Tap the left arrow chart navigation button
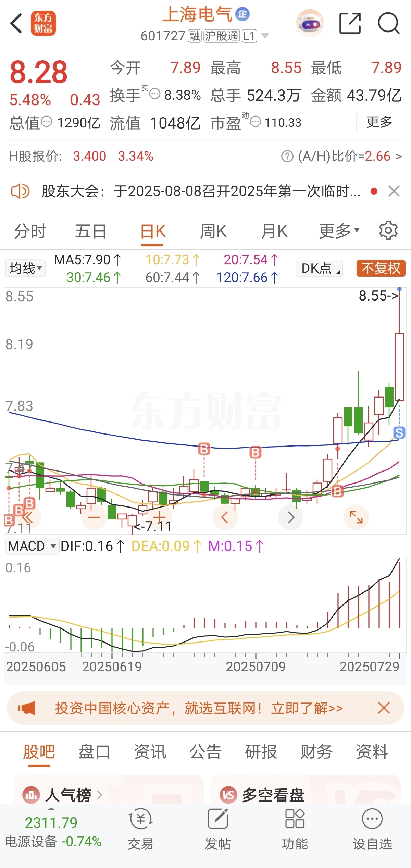The image size is (411, 868). tap(225, 517)
